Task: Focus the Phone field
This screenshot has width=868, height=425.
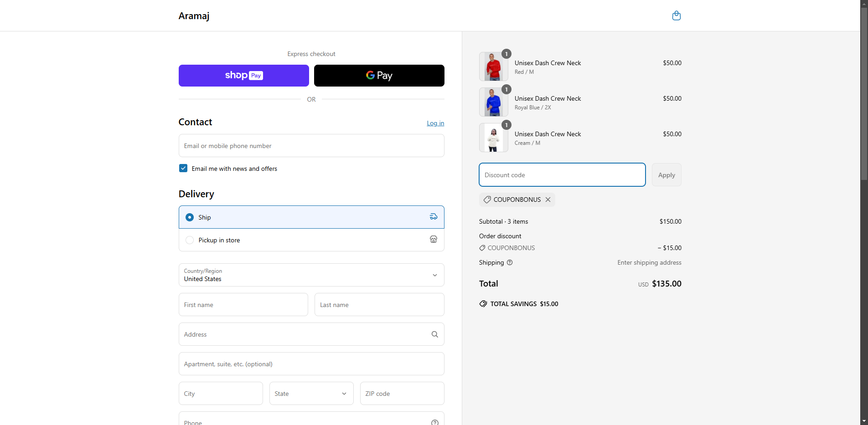Action: pyautogui.click(x=311, y=419)
